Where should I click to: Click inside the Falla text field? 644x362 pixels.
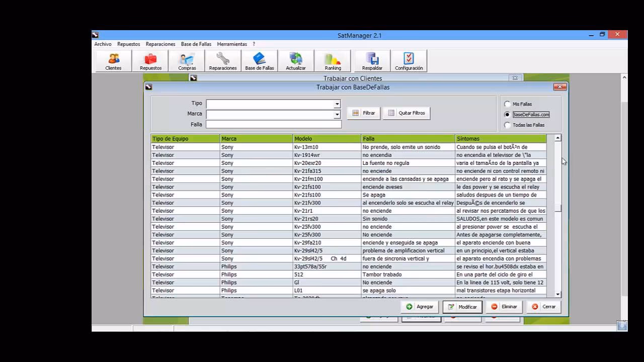(x=273, y=124)
